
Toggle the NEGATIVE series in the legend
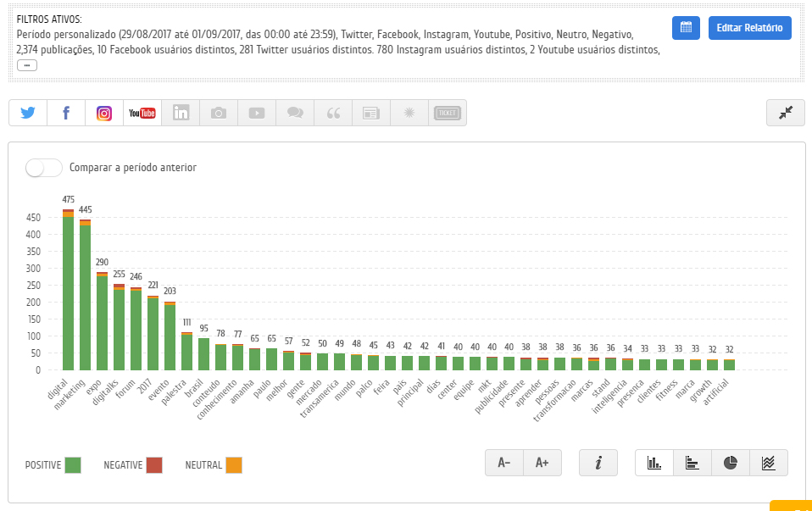153,464
